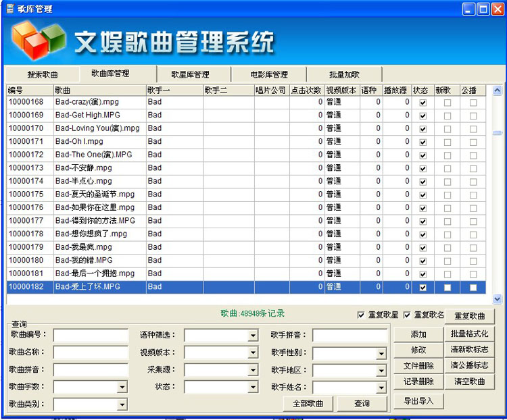The image size is (507, 420).
Task: Click the 文件删除 button
Action: (x=418, y=366)
